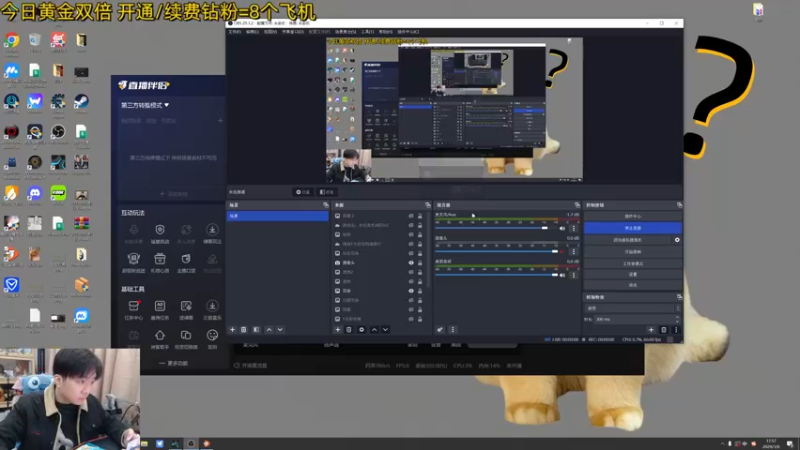Move source up in Sources panel
This screenshot has width=800, height=450.
[374, 330]
